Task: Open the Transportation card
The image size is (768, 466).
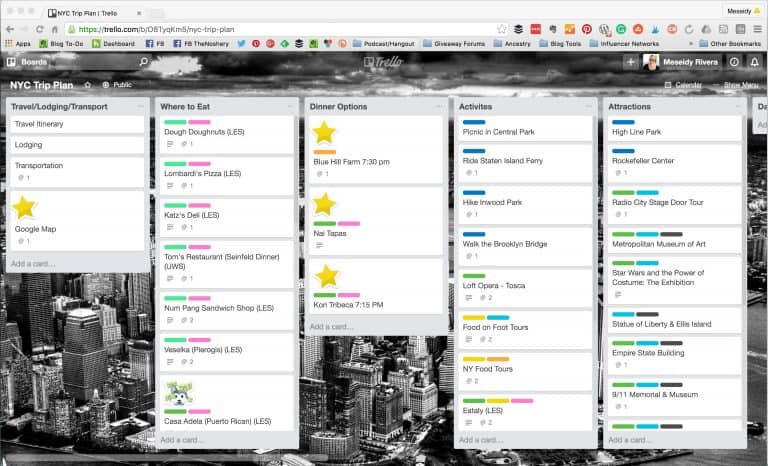Action: (x=77, y=171)
